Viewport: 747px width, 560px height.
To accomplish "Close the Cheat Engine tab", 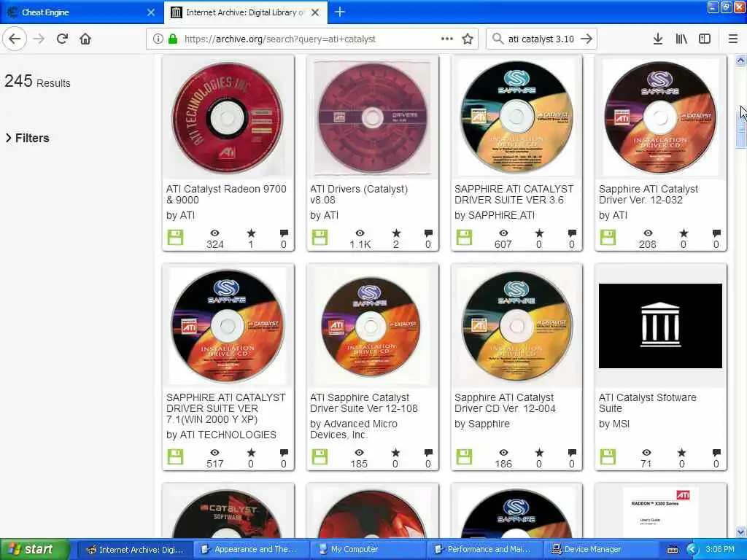I will (150, 12).
